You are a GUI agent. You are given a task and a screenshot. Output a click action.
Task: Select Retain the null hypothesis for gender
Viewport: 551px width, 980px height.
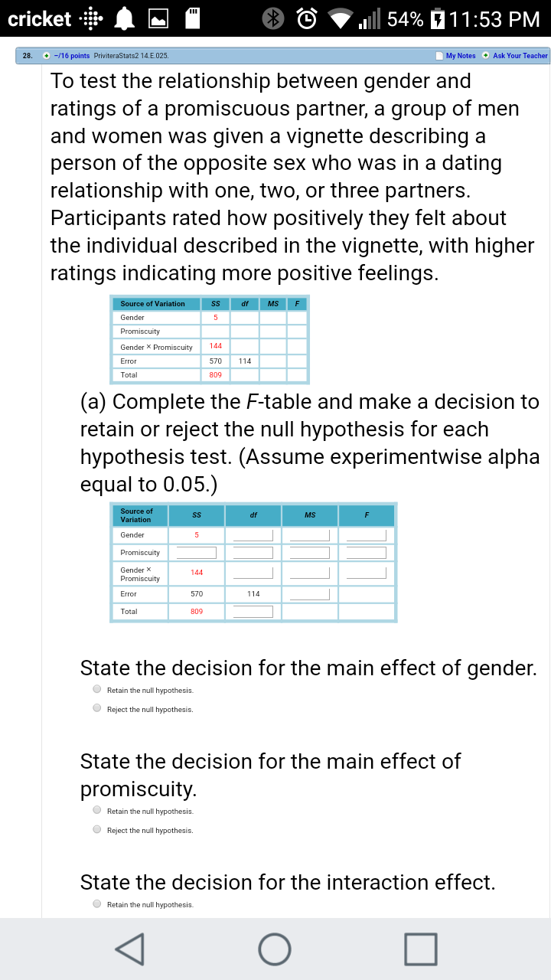pos(97,689)
